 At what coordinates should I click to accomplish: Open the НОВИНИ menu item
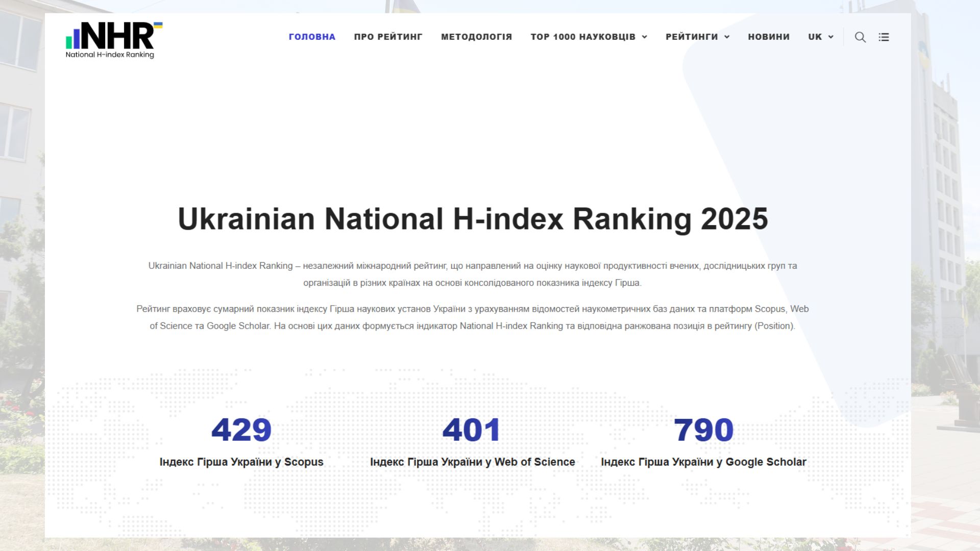769,37
